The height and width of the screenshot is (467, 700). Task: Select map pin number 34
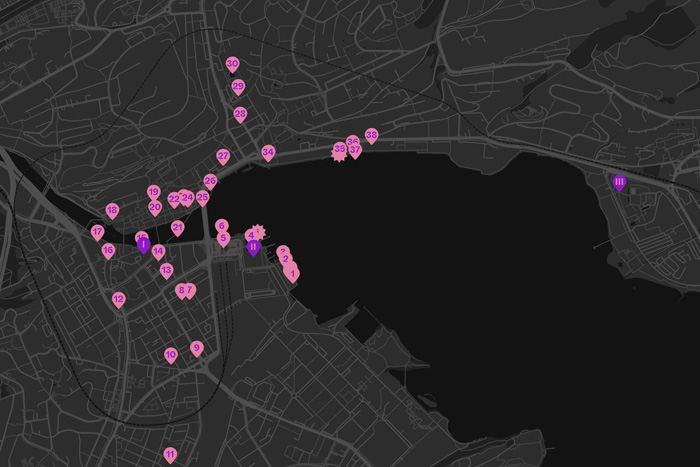tap(268, 153)
